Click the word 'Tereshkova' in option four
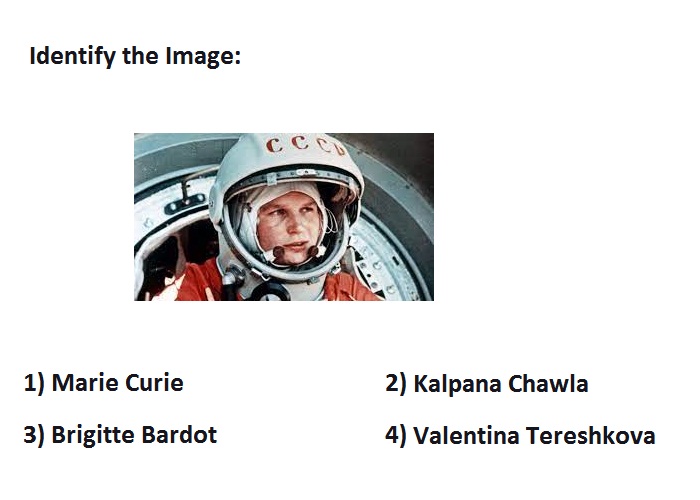The width and height of the screenshot is (700, 500). click(x=591, y=436)
